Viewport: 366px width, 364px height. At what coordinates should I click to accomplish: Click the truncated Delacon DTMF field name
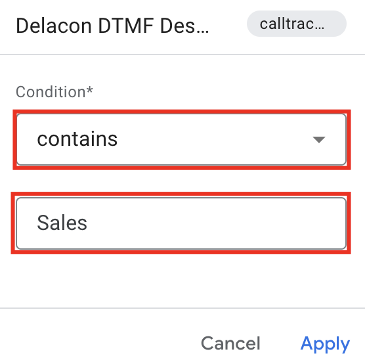coord(112,26)
